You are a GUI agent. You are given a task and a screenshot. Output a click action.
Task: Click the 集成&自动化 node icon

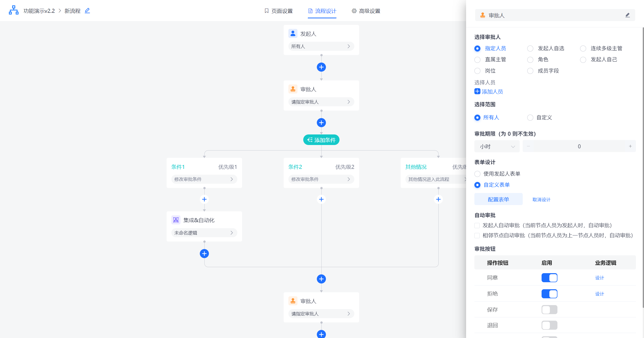[176, 220]
